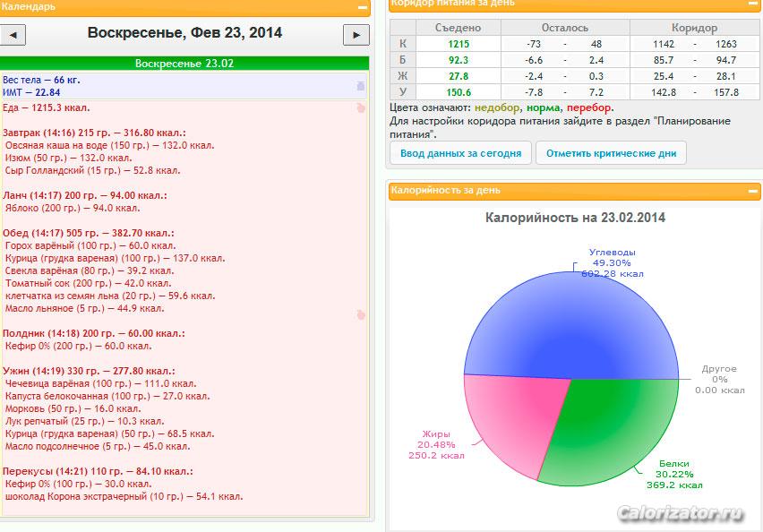Collapse the Калорийность за день panel

753,192
